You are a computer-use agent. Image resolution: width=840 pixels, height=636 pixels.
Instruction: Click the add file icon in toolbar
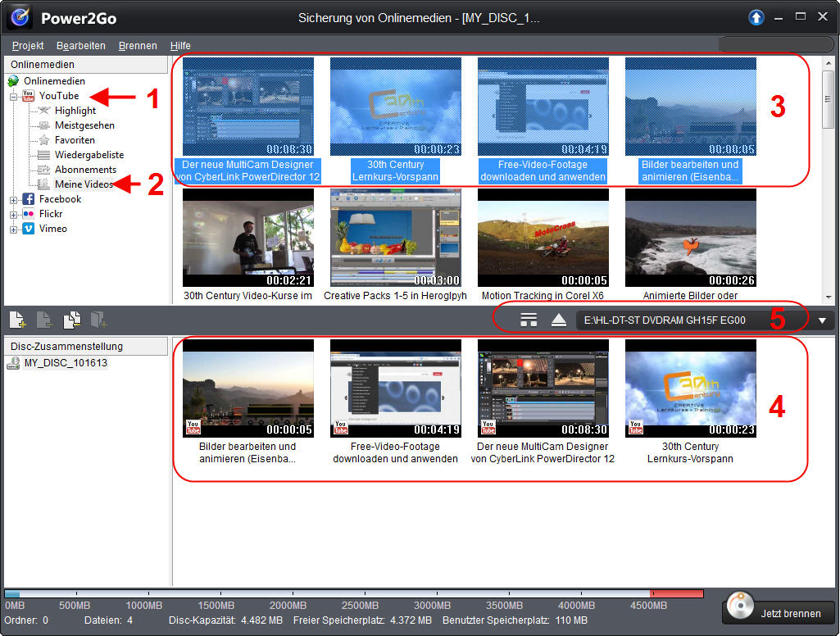[x=18, y=320]
